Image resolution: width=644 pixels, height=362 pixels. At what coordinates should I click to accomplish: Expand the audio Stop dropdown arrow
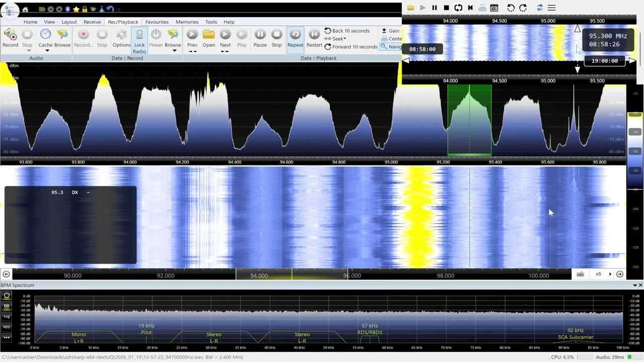point(29,51)
